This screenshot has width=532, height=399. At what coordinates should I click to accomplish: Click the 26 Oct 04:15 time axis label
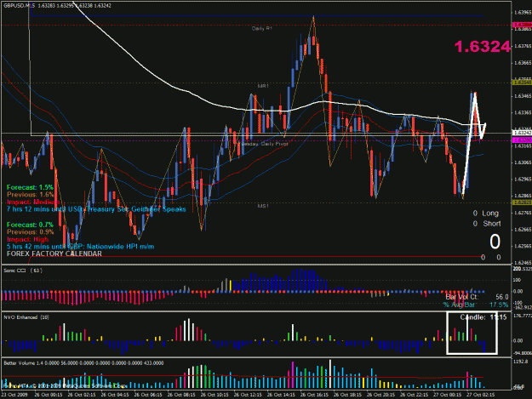[x=115, y=395]
